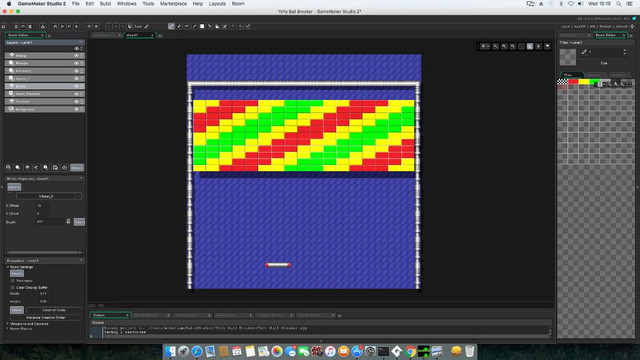Image resolution: width=640 pixels, height=360 pixels.
Task: Click the zoom in magnifier above room canvas
Action: pos(496,47)
